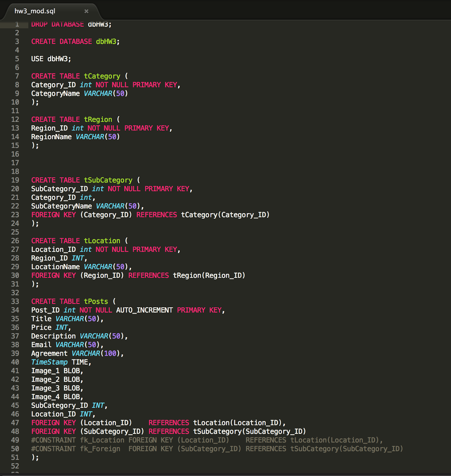The height and width of the screenshot is (476, 451).
Task: Click 'Location_ID INT,' line in tPosts
Action: point(63,414)
